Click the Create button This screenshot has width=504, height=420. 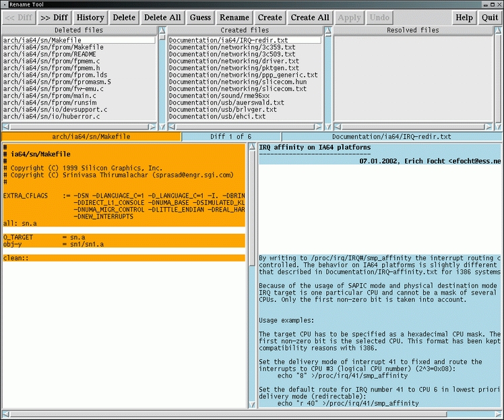[270, 18]
